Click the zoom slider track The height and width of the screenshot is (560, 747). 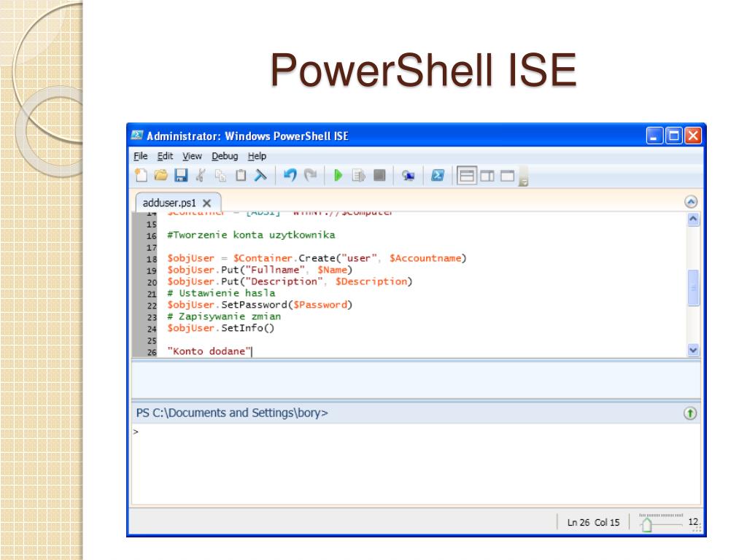(661, 524)
